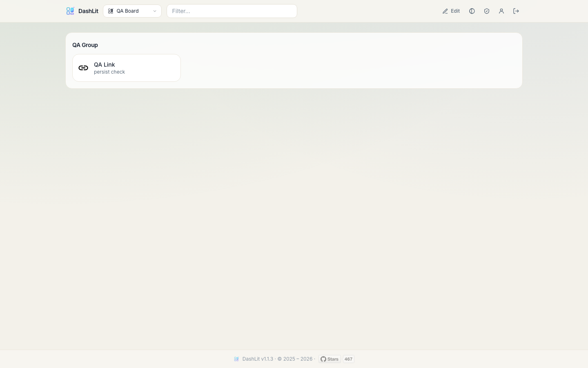This screenshot has height=368, width=588.
Task: Open the QA Link card
Action: (127, 68)
